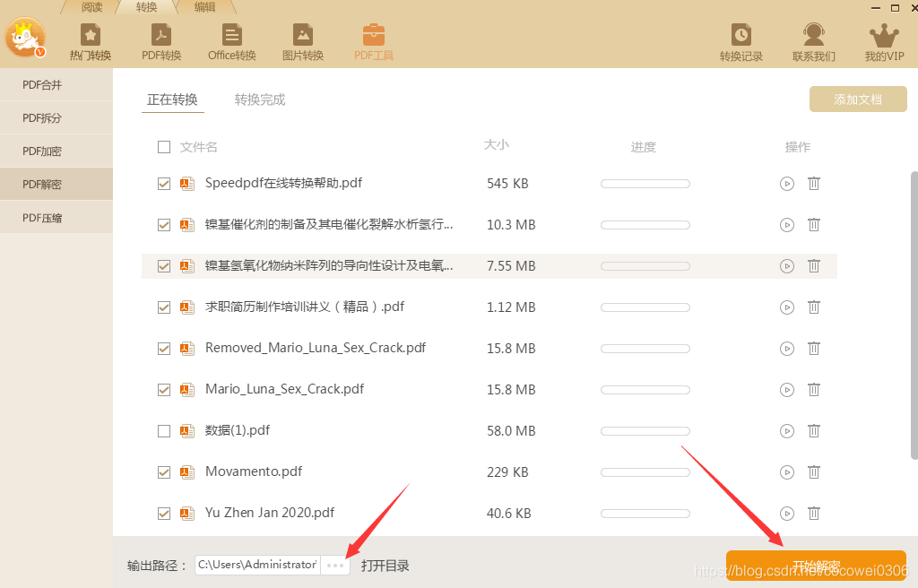Viewport: 918px width, 588px height.
Task: Start conversion for Movamento.pdf
Action: (787, 472)
